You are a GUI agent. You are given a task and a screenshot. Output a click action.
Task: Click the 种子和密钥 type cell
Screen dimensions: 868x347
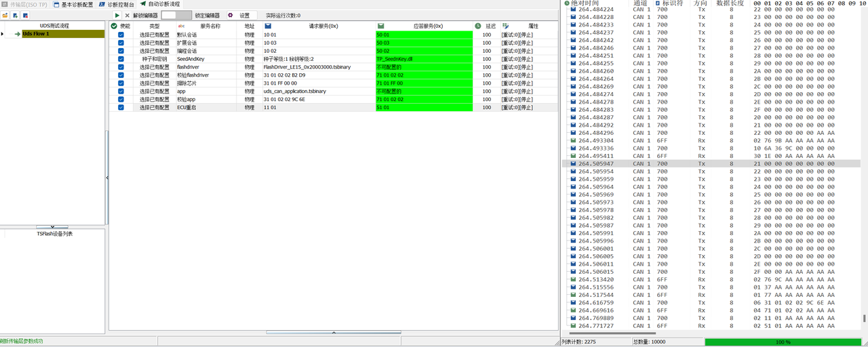tap(154, 59)
